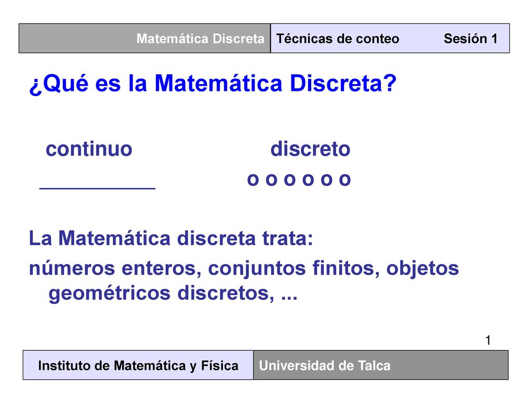Click the phrase geométricos discretos
532x399 pixels.
(162, 293)
